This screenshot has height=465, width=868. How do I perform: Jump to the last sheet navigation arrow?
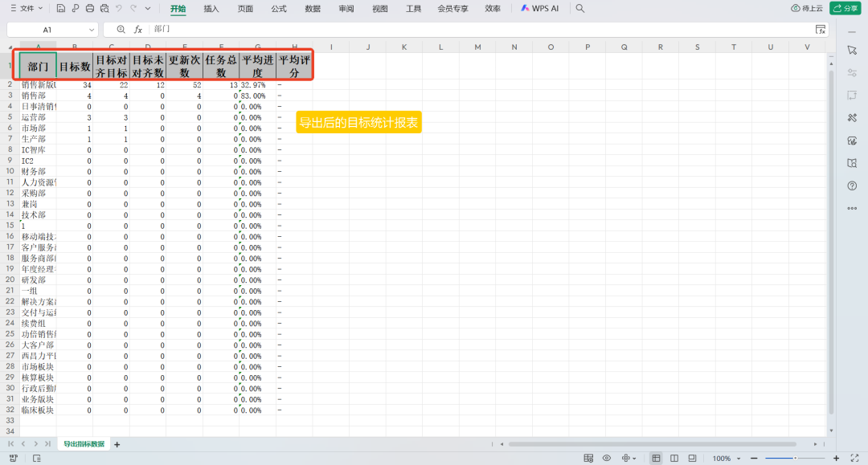pyautogui.click(x=47, y=444)
